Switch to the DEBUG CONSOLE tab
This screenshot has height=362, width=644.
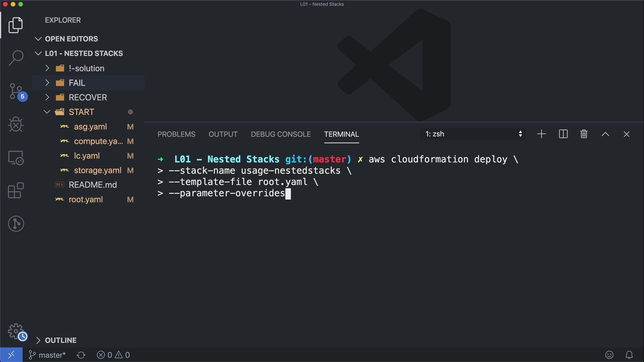coord(281,134)
